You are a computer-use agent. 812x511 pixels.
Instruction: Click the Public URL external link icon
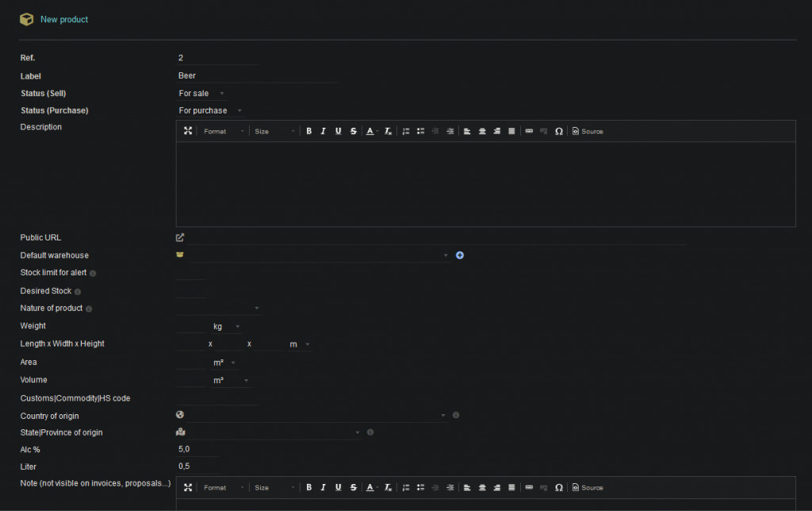point(180,237)
